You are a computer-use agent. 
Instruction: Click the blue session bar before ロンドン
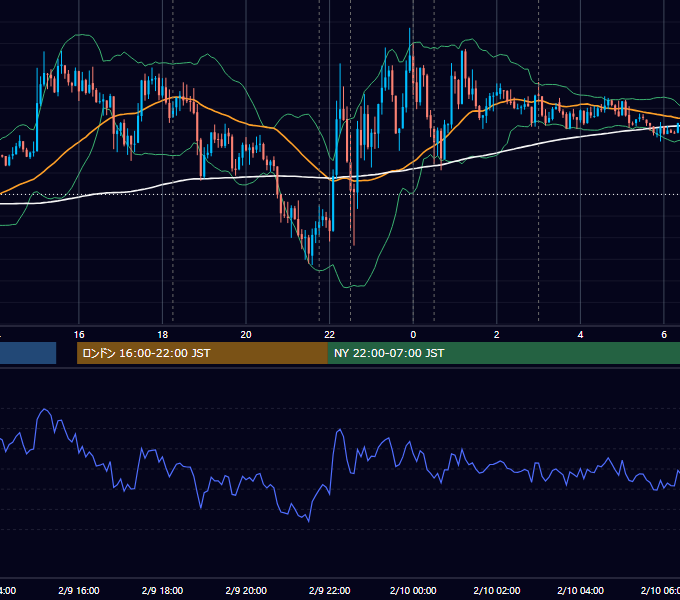tap(28, 353)
